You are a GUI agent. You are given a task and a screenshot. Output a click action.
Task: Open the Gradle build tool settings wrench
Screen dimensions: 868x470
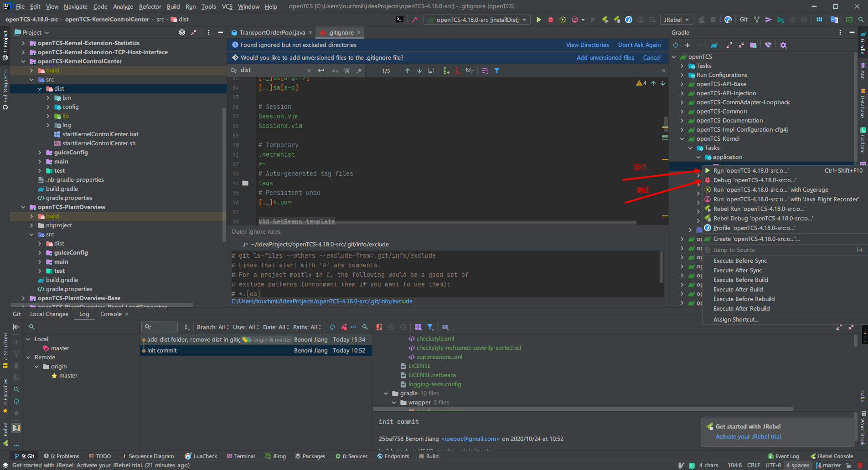coord(783,45)
